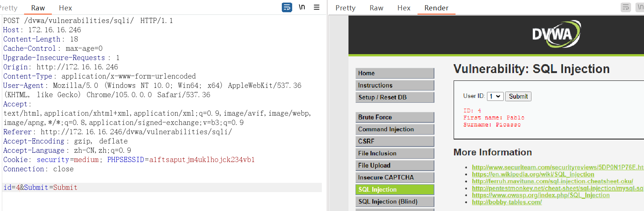Switch request view to Raw tab

point(38,8)
